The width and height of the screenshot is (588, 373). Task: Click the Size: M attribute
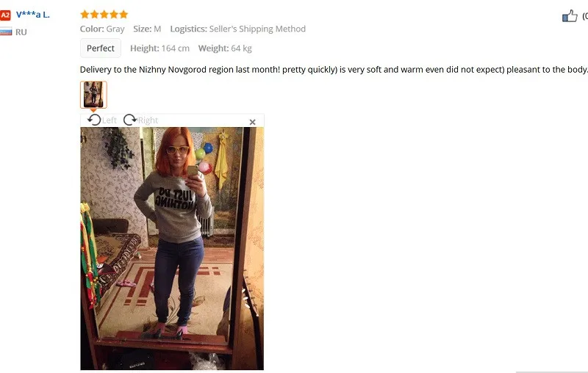pos(147,29)
